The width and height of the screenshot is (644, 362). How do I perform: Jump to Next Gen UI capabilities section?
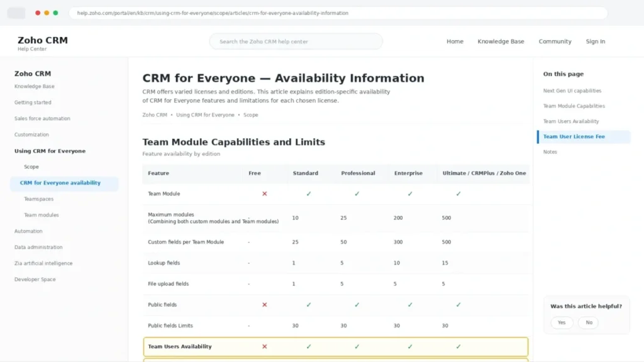click(x=572, y=90)
